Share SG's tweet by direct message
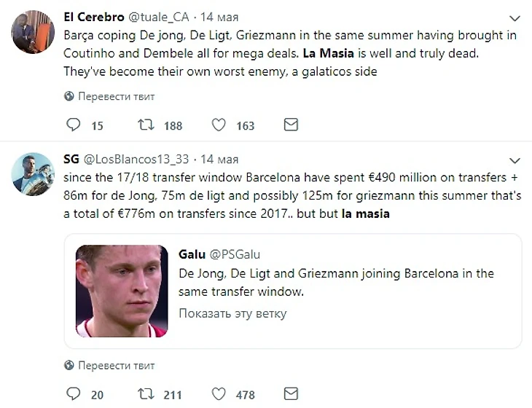Viewport: 532px width, 408px height. [291, 394]
